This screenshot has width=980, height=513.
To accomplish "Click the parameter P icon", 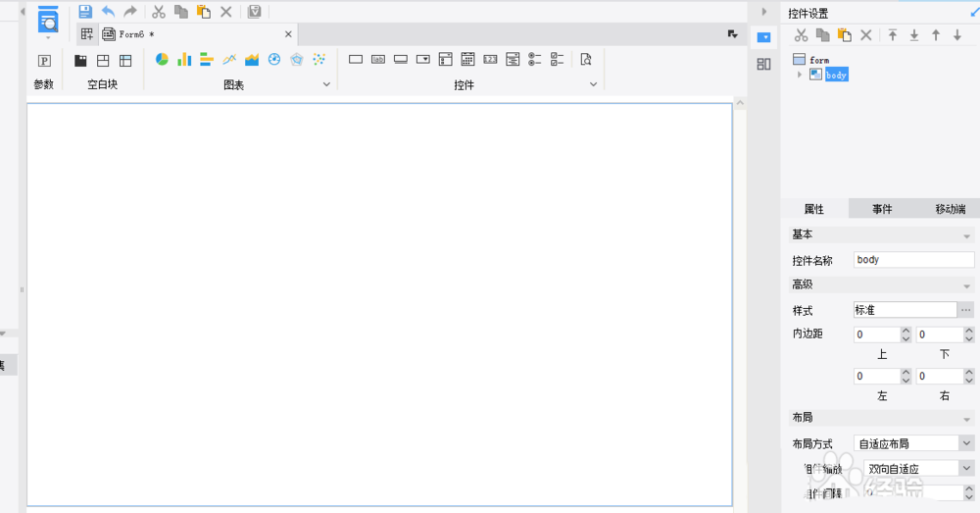I will (x=44, y=61).
